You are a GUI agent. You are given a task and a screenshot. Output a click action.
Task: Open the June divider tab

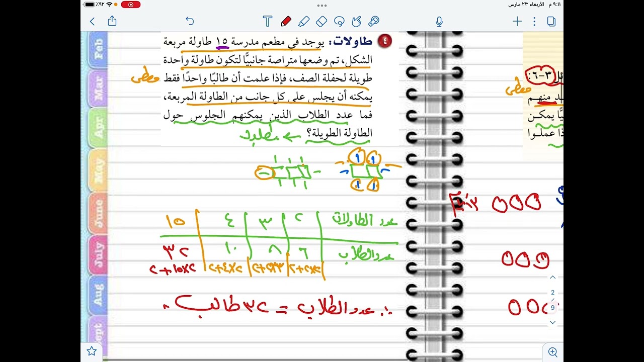click(98, 213)
